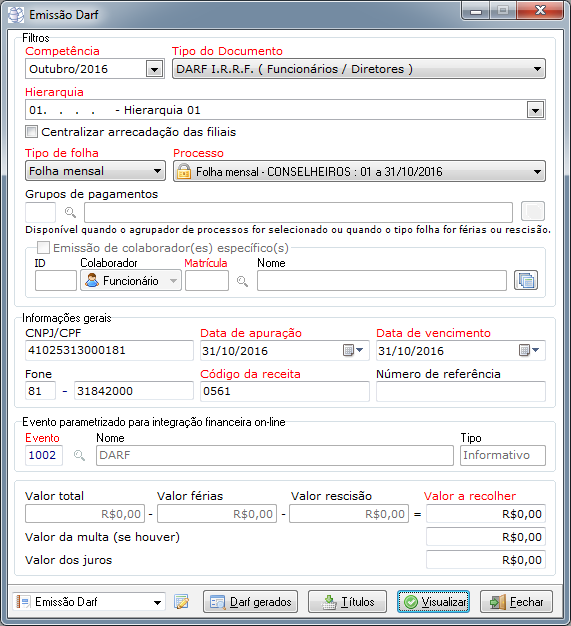Click the Títulos button
571x626 pixels.
tap(347, 602)
